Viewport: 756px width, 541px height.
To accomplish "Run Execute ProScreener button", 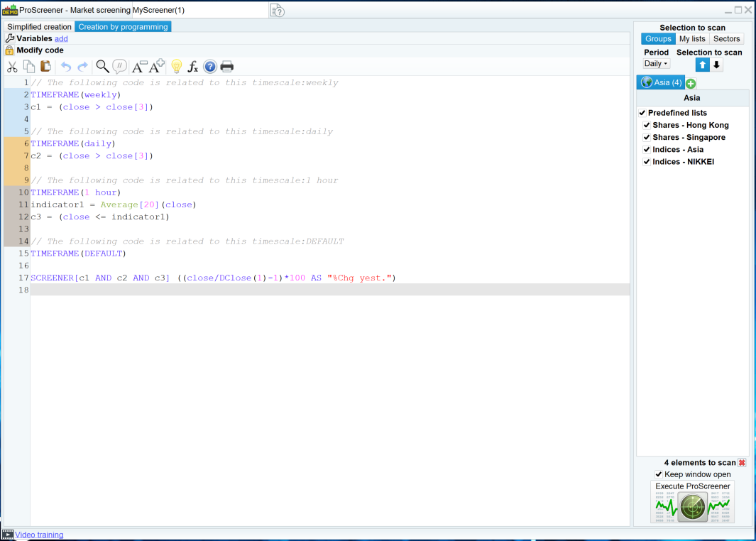I will (x=692, y=502).
